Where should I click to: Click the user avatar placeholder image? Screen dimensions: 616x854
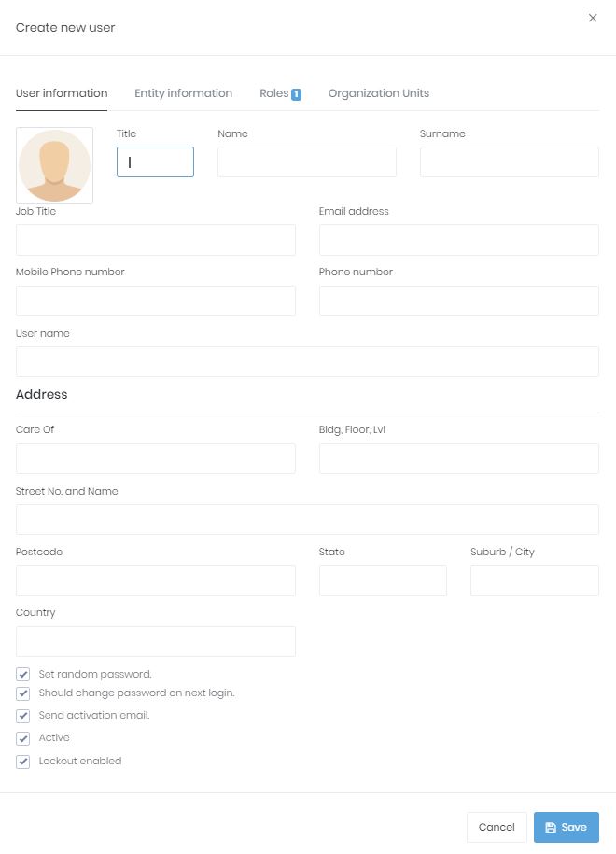pos(54,165)
